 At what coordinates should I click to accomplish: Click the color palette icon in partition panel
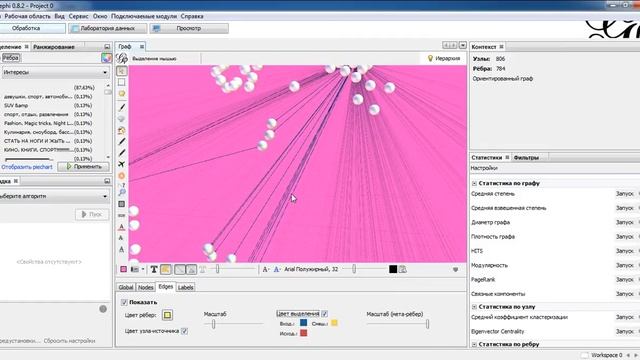(106, 58)
